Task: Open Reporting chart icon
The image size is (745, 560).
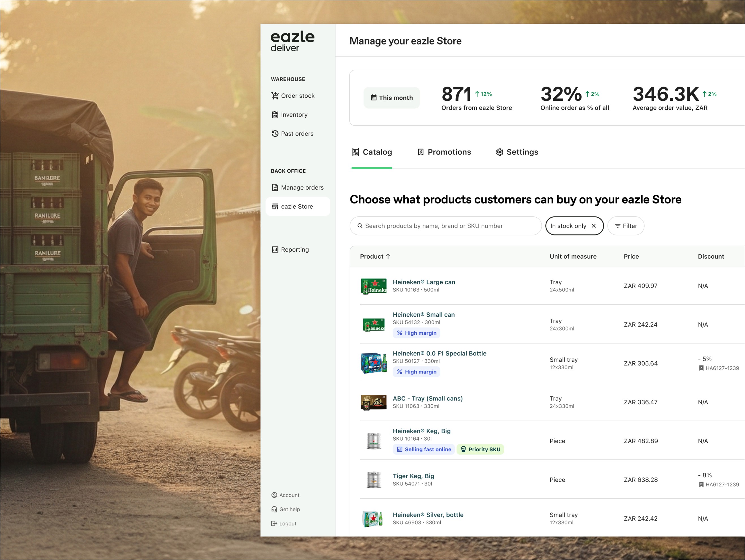Action: click(275, 250)
